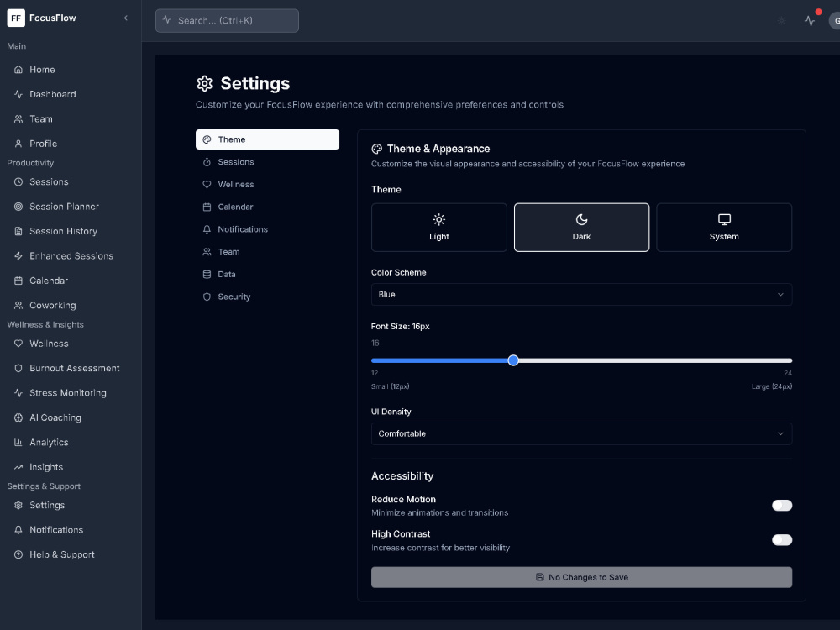Click the AI Coaching brain icon
The height and width of the screenshot is (630, 840).
[x=18, y=417]
